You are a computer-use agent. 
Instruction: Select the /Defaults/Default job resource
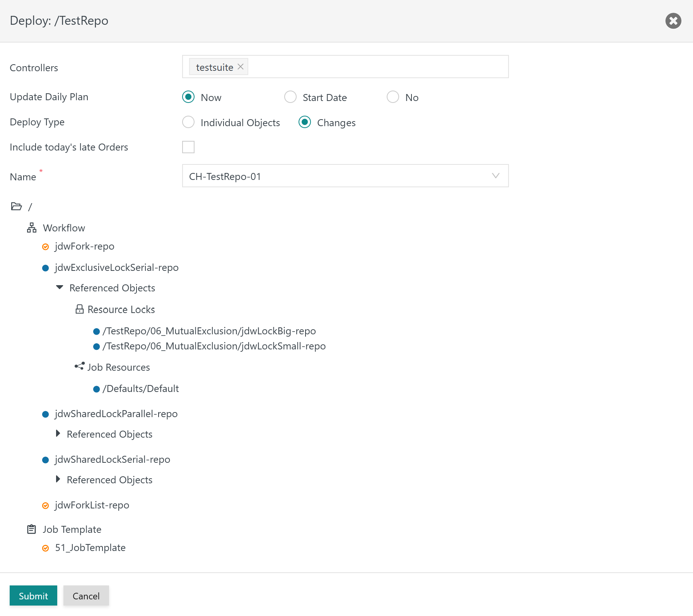coord(141,388)
